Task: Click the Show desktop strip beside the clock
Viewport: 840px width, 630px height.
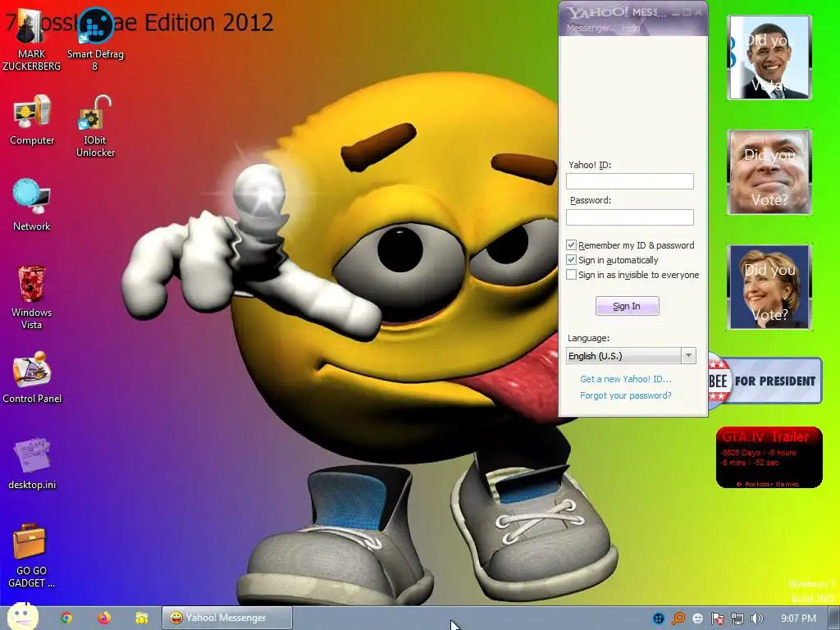Action: (834, 619)
